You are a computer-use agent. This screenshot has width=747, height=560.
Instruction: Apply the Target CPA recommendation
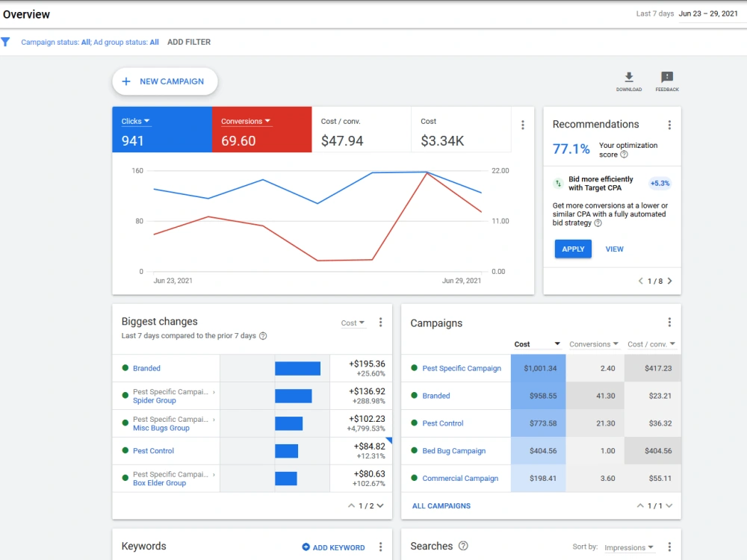pos(573,249)
